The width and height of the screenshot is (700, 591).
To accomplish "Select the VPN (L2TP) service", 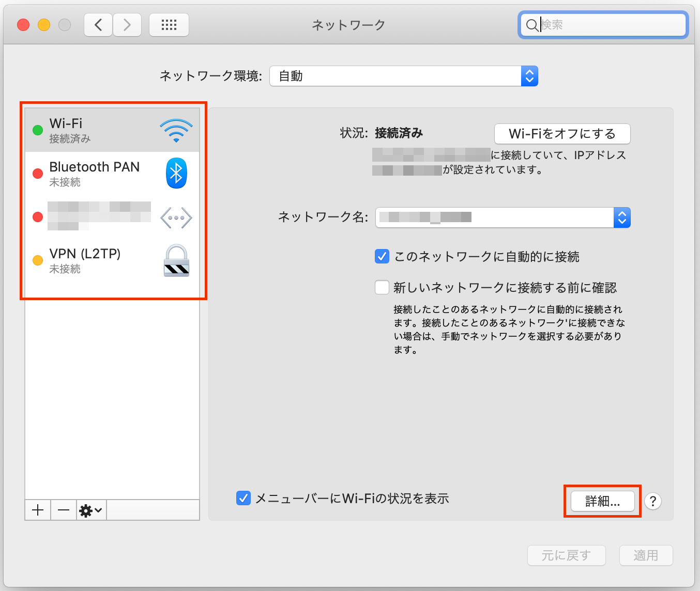I will (112, 260).
